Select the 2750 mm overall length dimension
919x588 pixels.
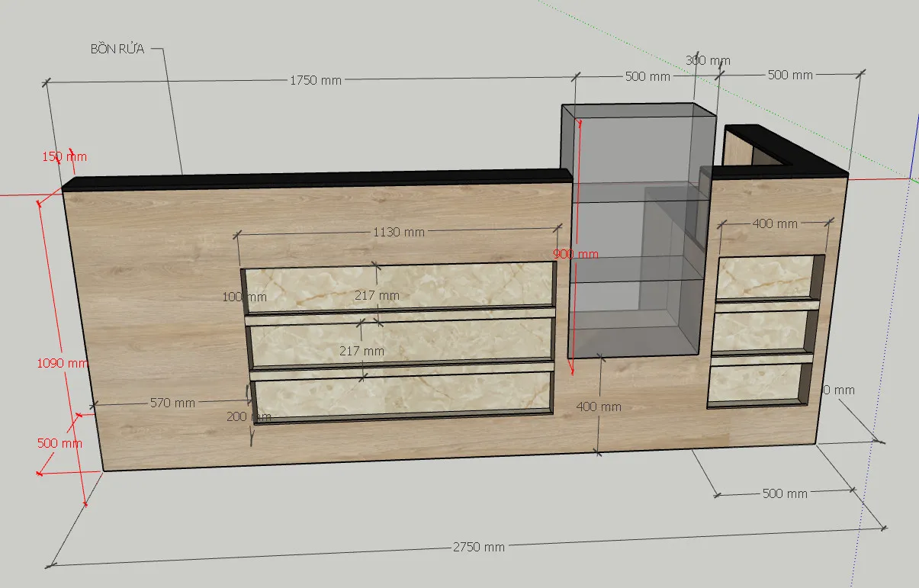click(x=478, y=547)
